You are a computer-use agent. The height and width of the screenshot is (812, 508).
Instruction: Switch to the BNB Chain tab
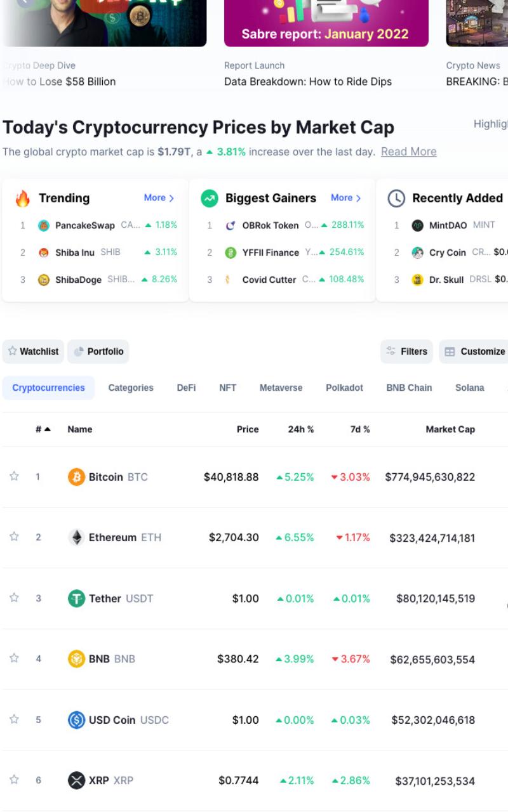[x=409, y=388]
